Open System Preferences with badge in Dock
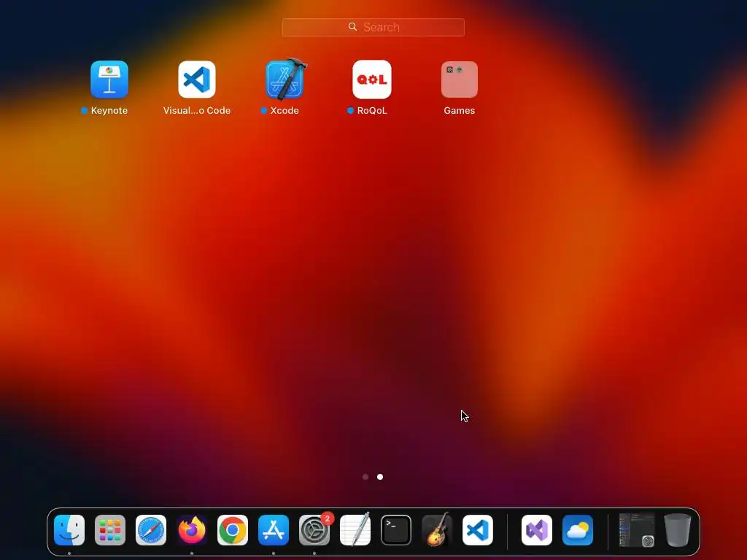The height and width of the screenshot is (560, 747). click(314, 530)
